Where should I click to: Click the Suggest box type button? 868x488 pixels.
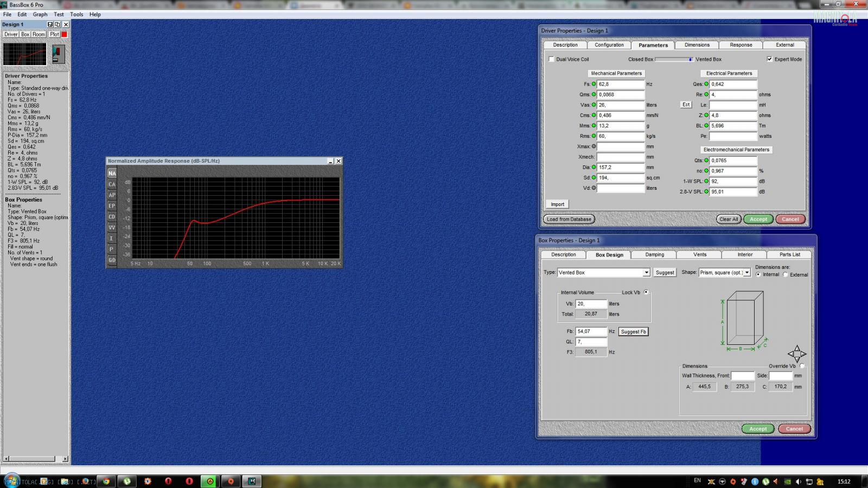(665, 273)
